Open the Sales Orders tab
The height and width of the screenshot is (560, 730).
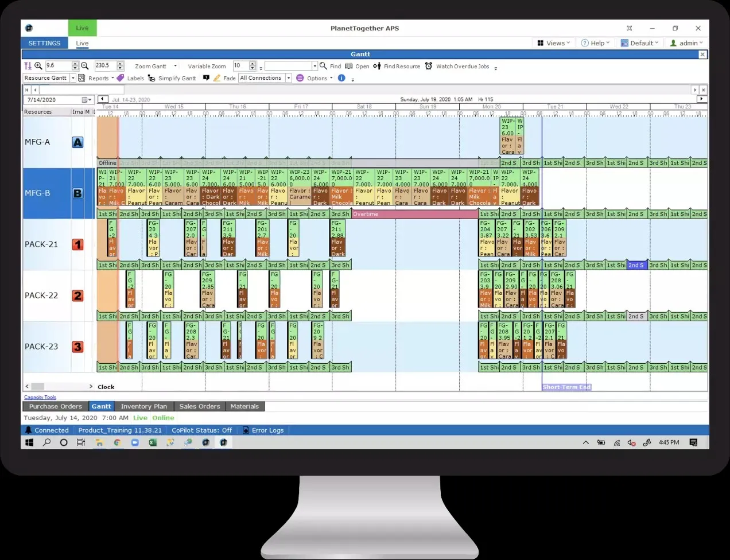coord(200,406)
